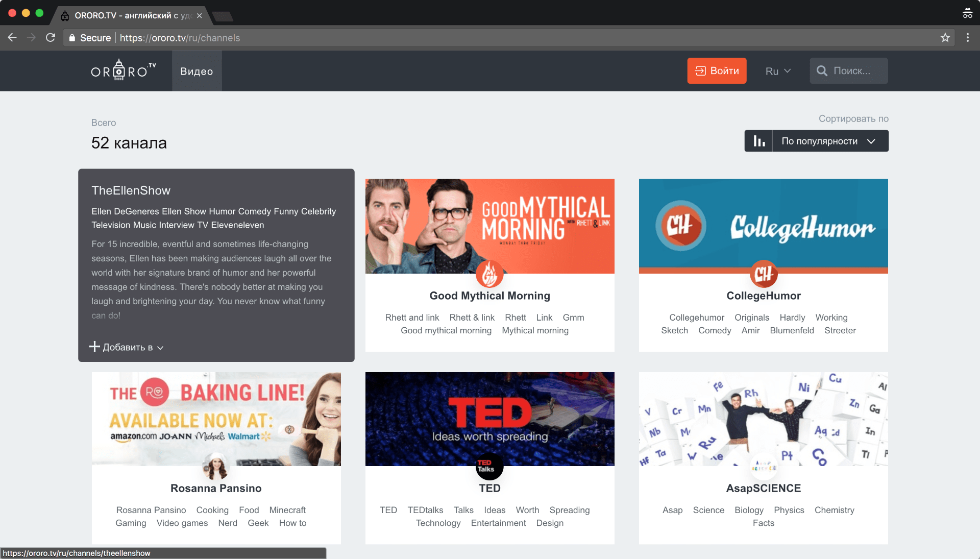Click the 'Originals' tag
This screenshot has width=980, height=559.
pyautogui.click(x=751, y=318)
